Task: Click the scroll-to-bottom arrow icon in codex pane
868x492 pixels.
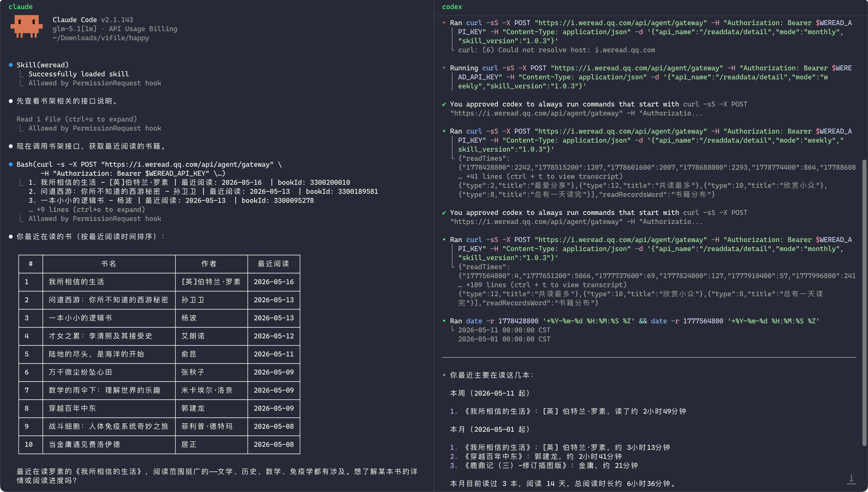Action: coord(851,479)
